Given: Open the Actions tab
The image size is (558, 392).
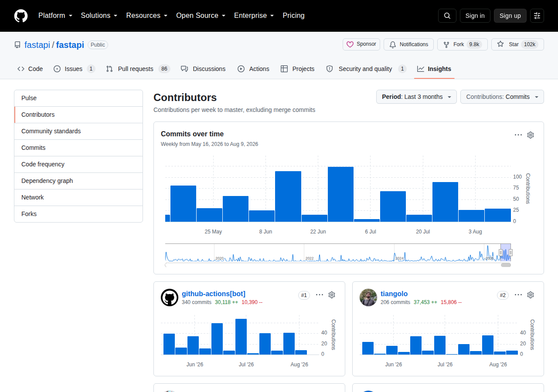Looking at the screenshot, I should 253,69.
